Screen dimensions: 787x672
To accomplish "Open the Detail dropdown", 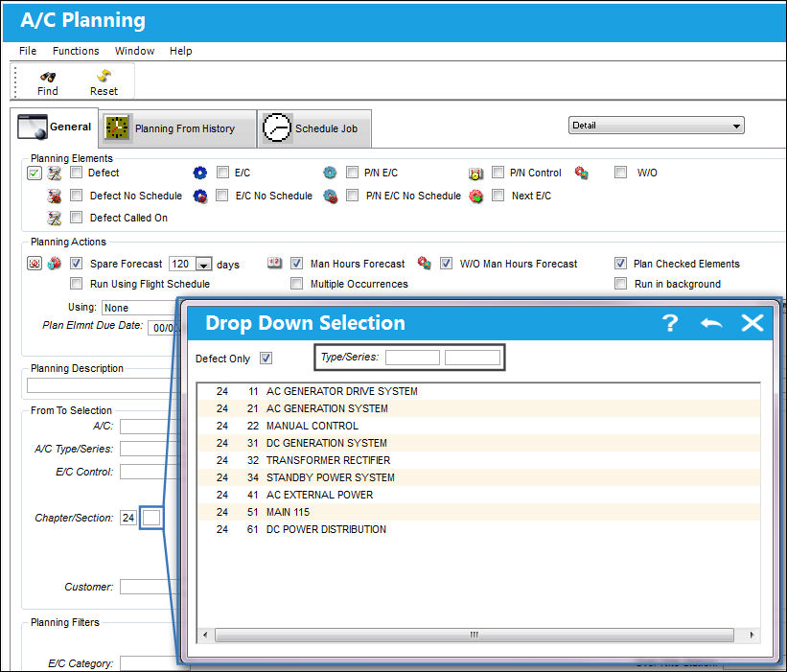I will tap(656, 126).
